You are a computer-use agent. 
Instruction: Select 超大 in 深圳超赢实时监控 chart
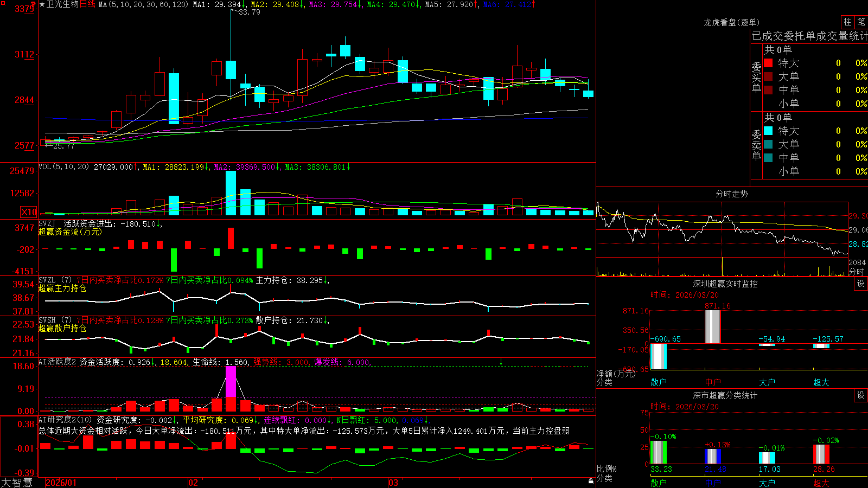pos(821,382)
